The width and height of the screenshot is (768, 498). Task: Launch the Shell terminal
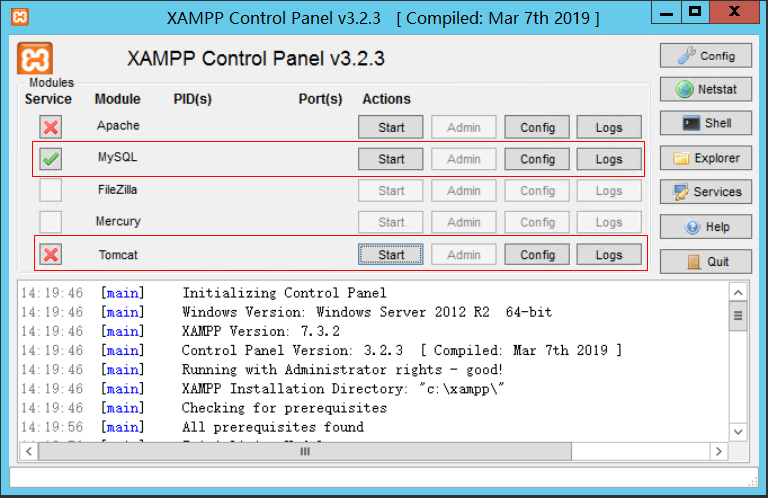pyautogui.click(x=706, y=123)
